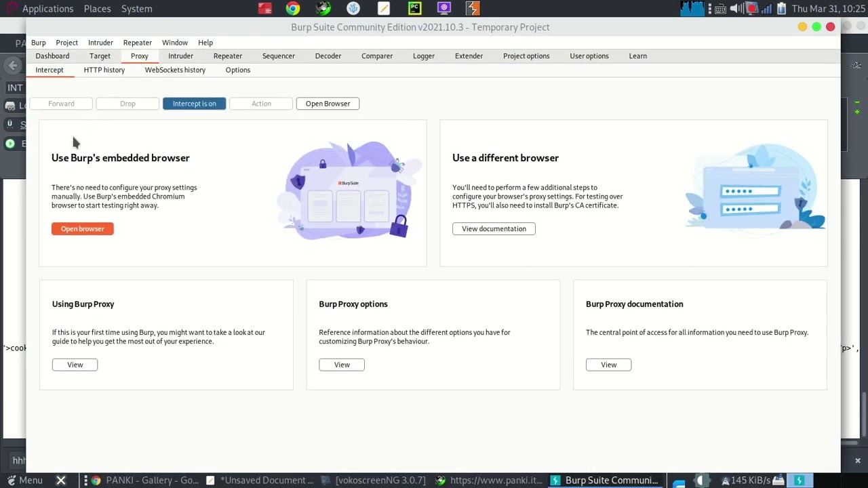Open the Burp Suite orange launcher icon
Screen dimensions: 868x488
(x=473, y=9)
